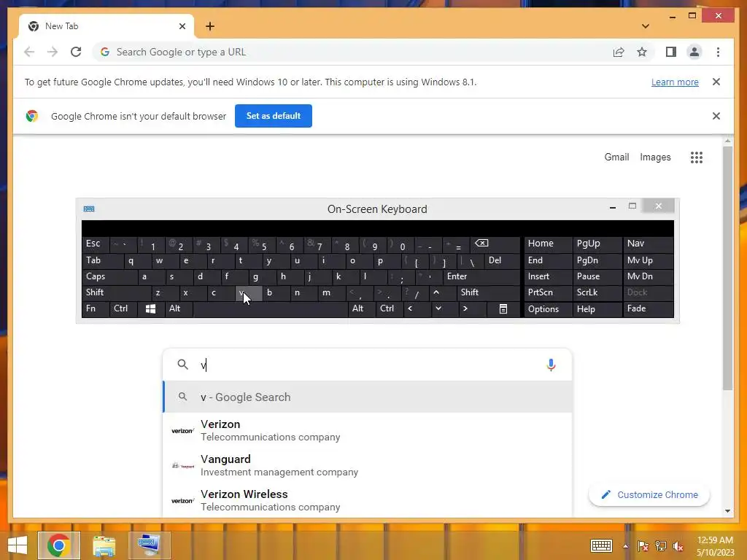Image resolution: width=747 pixels, height=560 pixels.
Task: Open the Images link
Action: click(x=655, y=157)
